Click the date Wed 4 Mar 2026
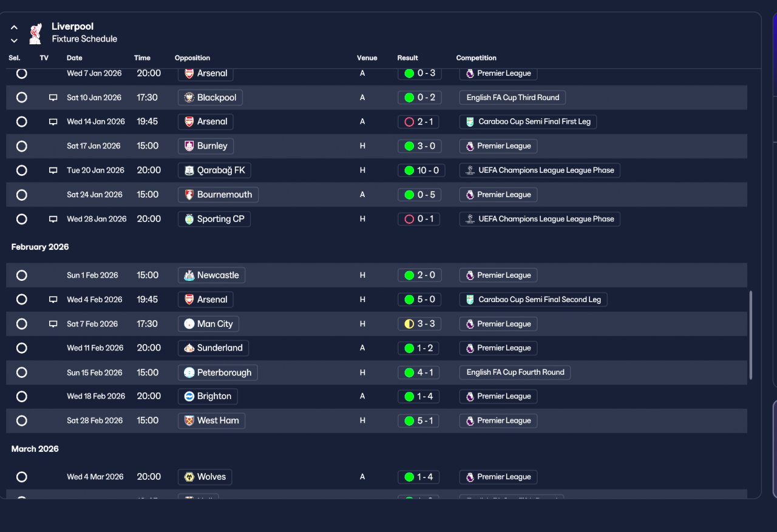The image size is (777, 532). [95, 477]
